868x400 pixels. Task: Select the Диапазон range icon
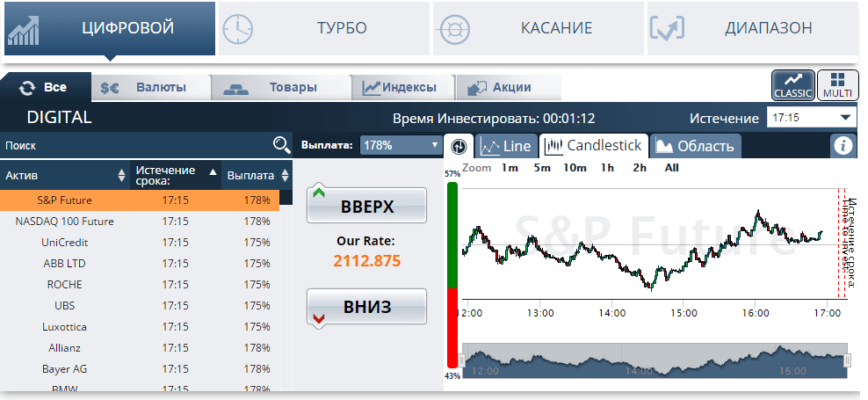(667, 29)
